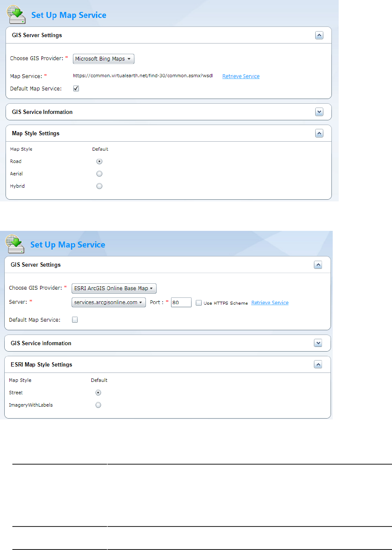Select the Aerial map style radio button
The image size is (392, 550).
(99, 174)
